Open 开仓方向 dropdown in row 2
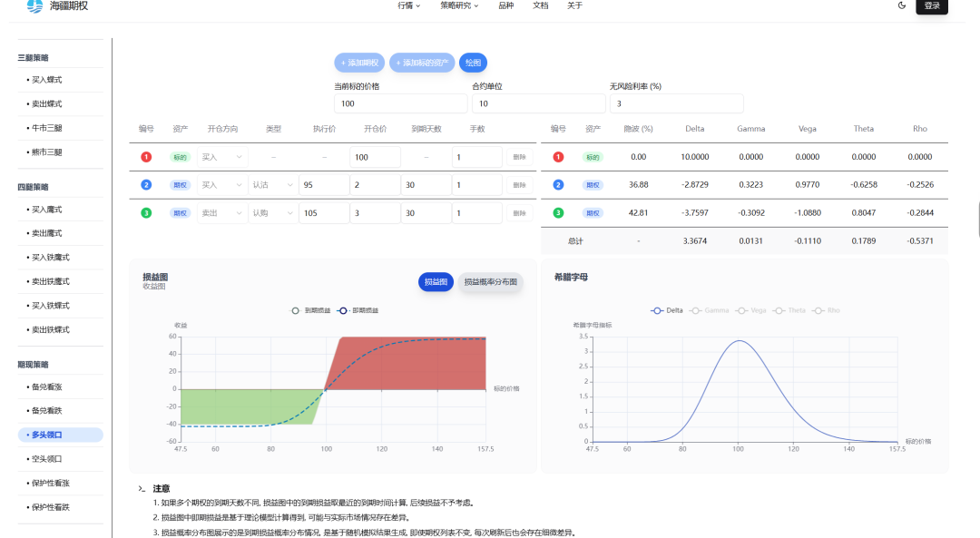 (x=221, y=185)
